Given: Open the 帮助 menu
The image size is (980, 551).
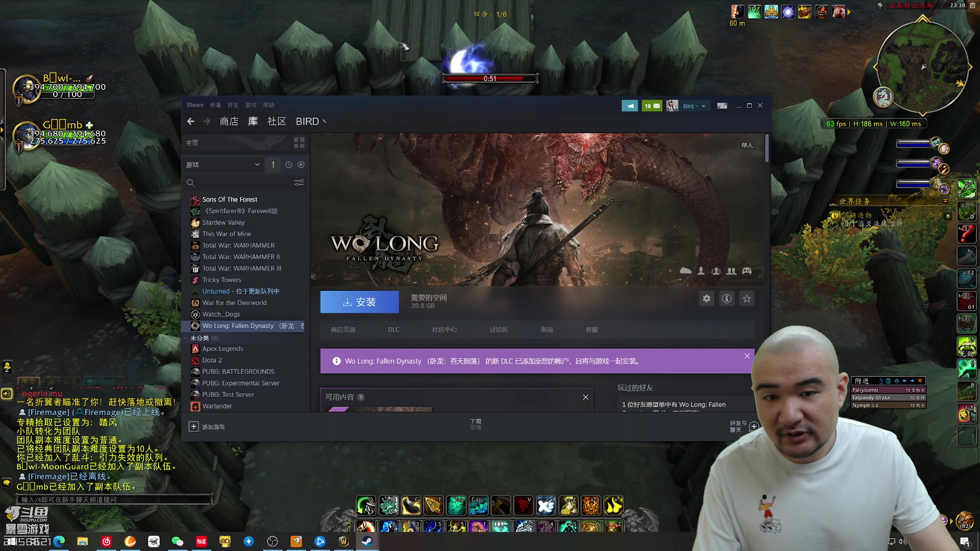Looking at the screenshot, I should coord(268,105).
